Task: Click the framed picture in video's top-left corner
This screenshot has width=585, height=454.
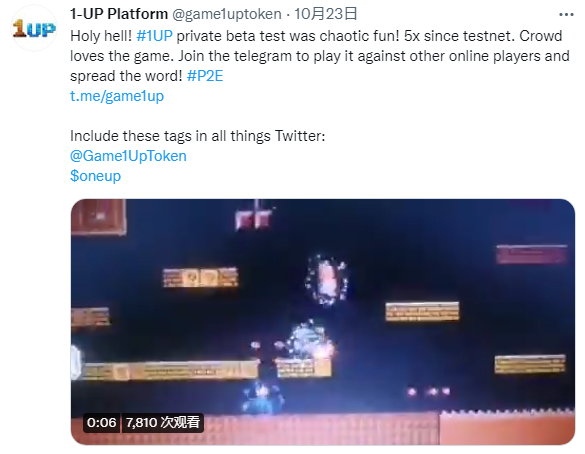Action: click(x=98, y=217)
